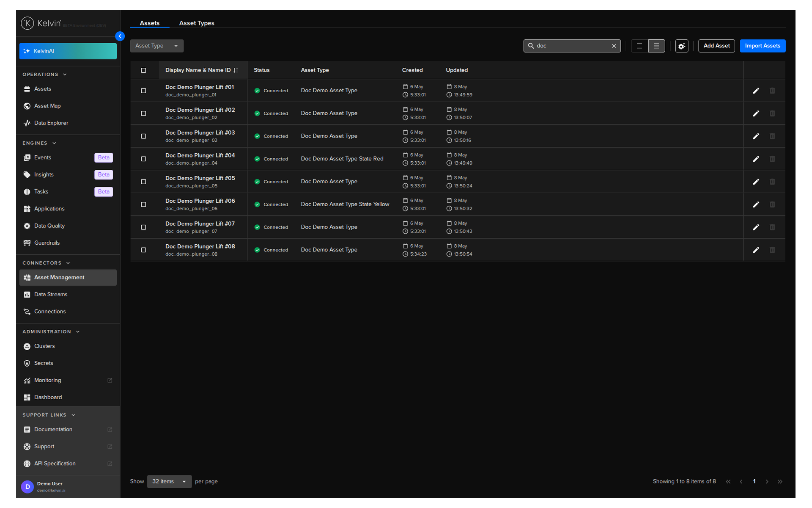This screenshot has height=508, width=812.
Task: Tick the checkbox for Doc Demo Plunger Lift #06
Action: [143, 204]
